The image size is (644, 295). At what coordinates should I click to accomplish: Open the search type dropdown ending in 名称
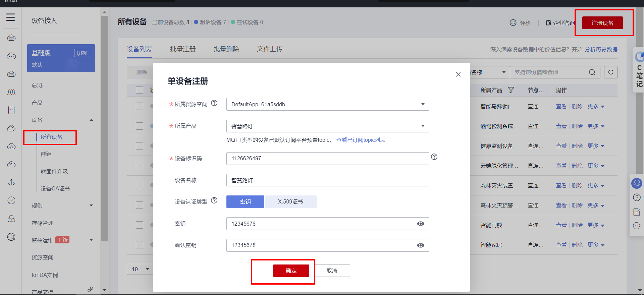pyautogui.click(x=489, y=72)
